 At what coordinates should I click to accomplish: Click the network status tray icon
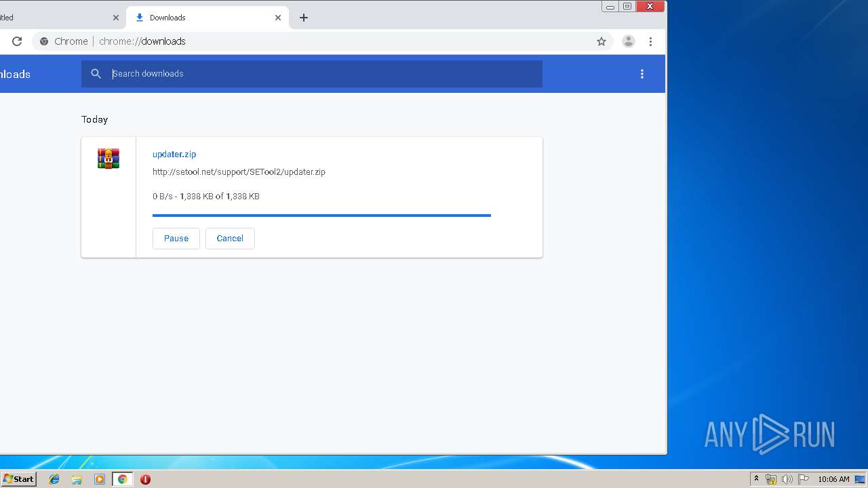click(x=771, y=479)
